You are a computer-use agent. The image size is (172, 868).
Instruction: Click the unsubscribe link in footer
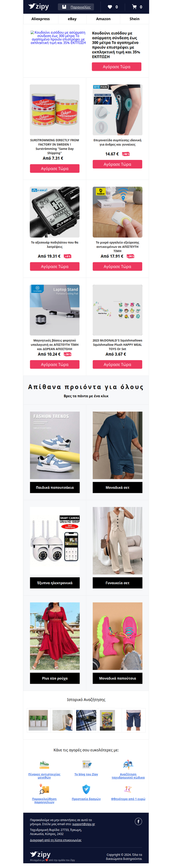[x=55, y=840]
